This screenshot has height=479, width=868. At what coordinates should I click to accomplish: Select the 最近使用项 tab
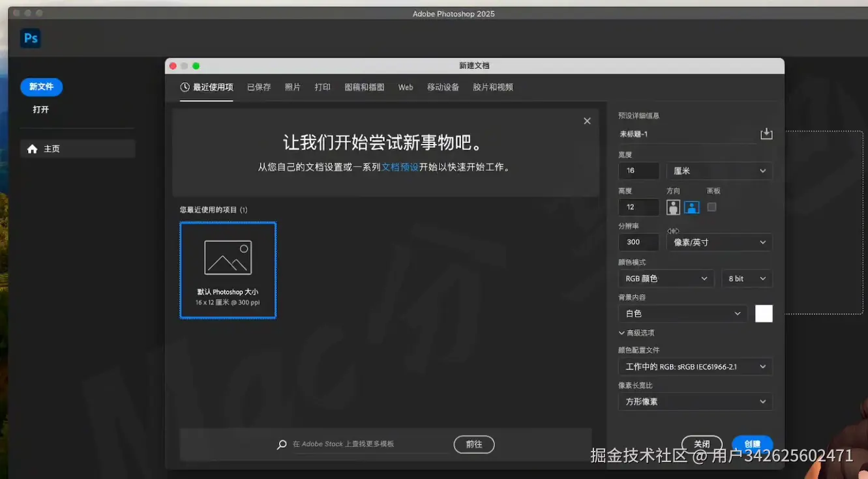click(207, 87)
